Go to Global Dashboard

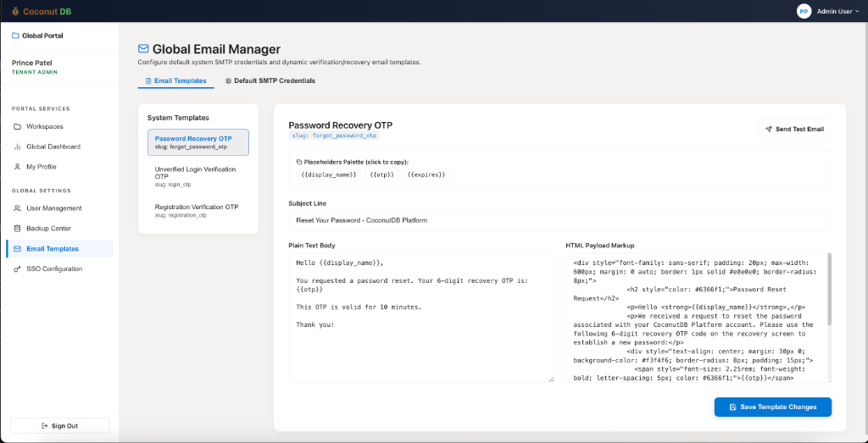point(60,147)
